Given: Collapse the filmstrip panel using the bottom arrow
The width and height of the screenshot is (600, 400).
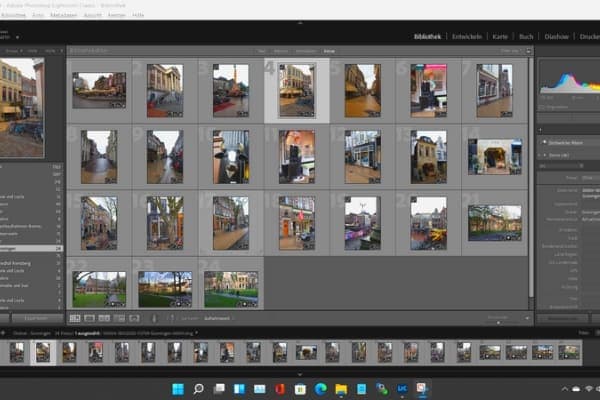Looking at the screenshot, I should coord(300,374).
